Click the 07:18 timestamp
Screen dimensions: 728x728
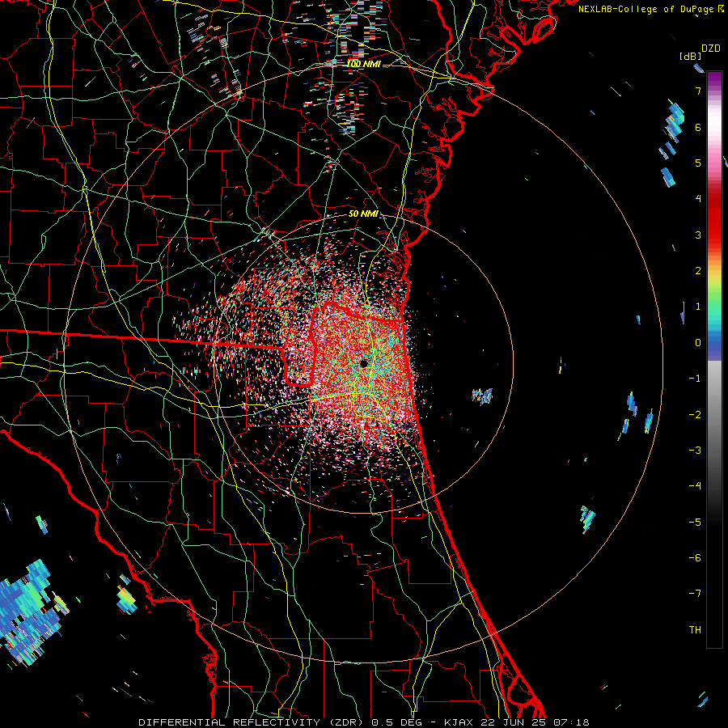pyautogui.click(x=571, y=722)
